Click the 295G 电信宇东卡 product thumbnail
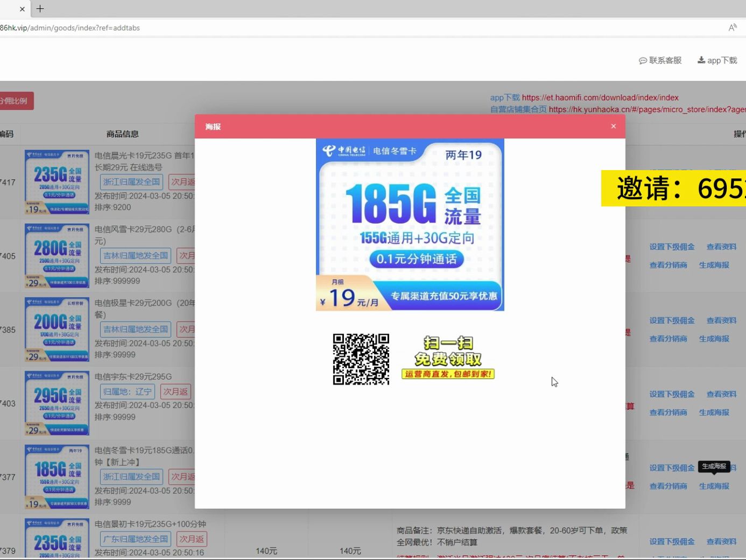 pos(57,403)
